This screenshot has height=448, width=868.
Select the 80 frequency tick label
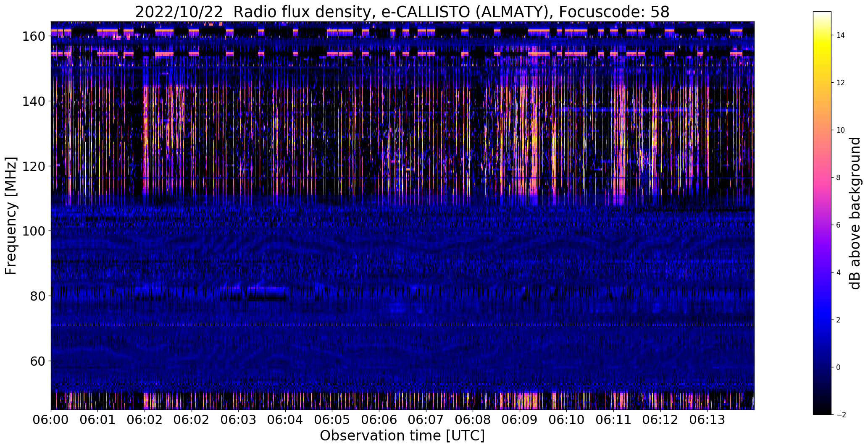(37, 296)
